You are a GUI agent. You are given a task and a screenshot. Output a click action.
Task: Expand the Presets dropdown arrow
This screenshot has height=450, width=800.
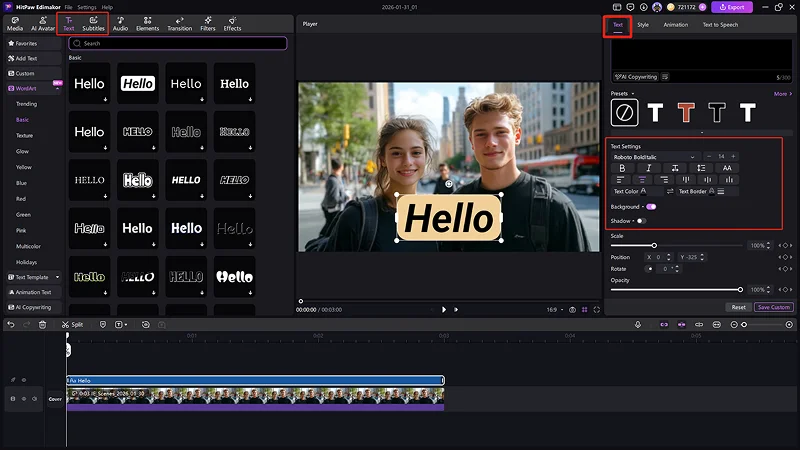click(633, 94)
